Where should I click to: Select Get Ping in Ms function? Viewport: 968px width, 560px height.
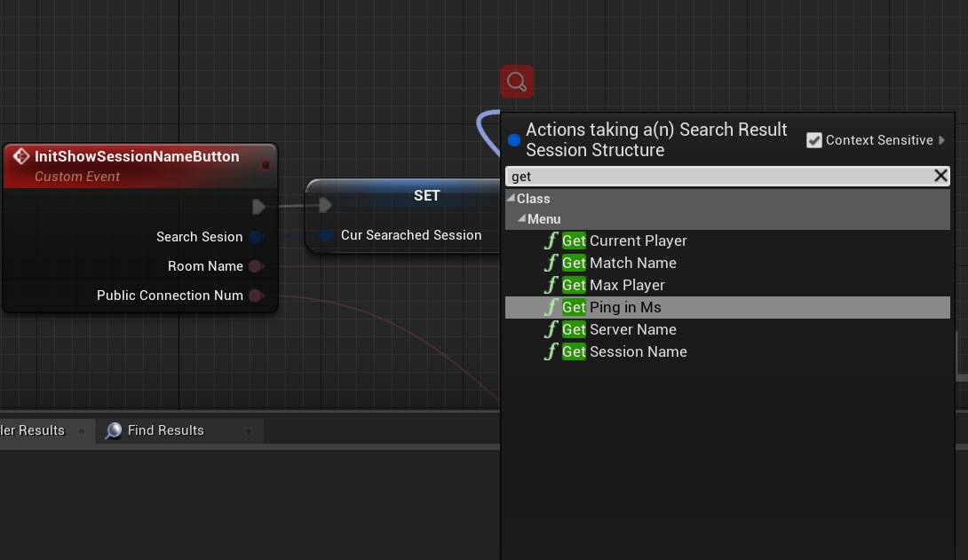[x=727, y=307]
